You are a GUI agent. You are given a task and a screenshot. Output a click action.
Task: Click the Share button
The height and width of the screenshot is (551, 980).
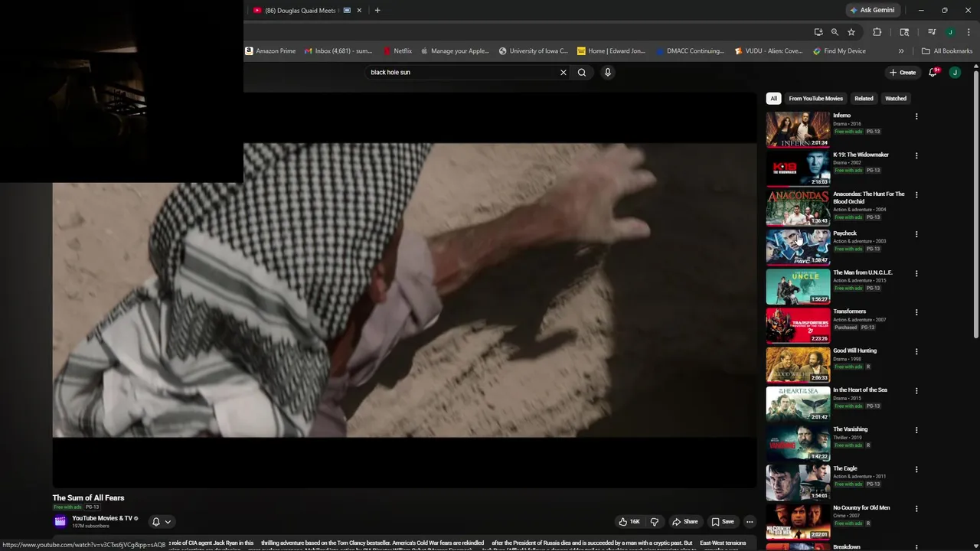tap(685, 522)
